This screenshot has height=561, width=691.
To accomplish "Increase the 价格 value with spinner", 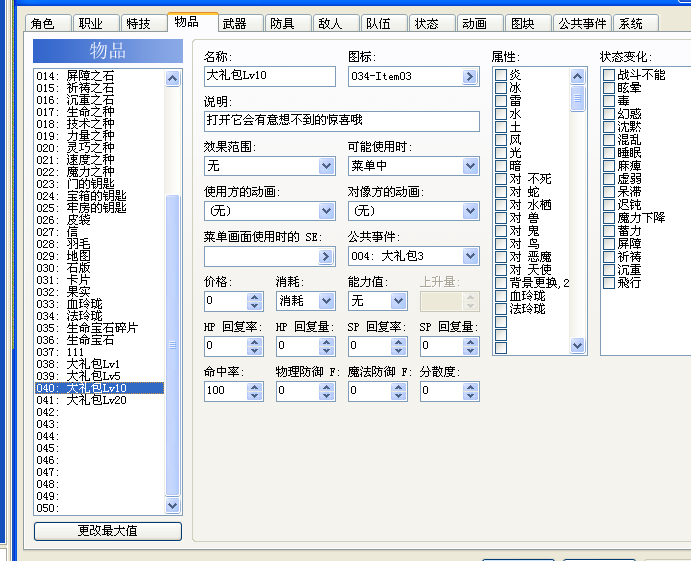I will click(254, 297).
